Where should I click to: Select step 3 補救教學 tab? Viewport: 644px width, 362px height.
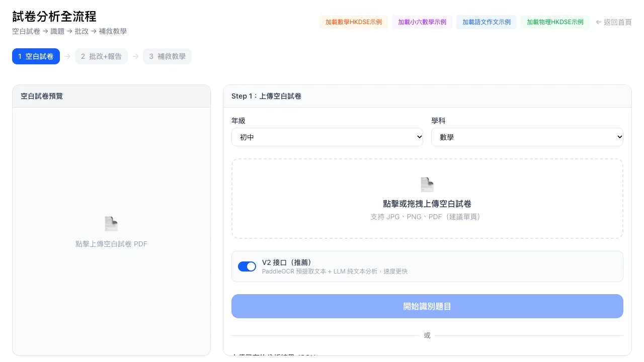[x=167, y=56]
